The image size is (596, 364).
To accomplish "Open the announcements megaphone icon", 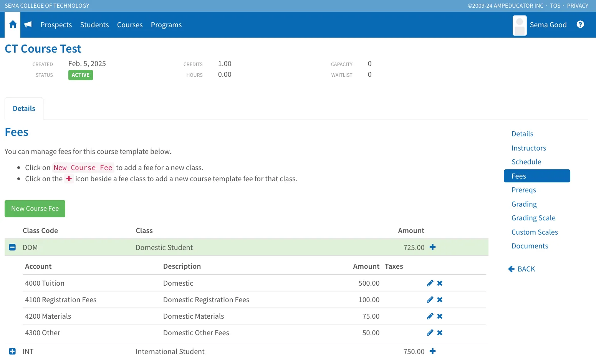I will click(x=28, y=25).
